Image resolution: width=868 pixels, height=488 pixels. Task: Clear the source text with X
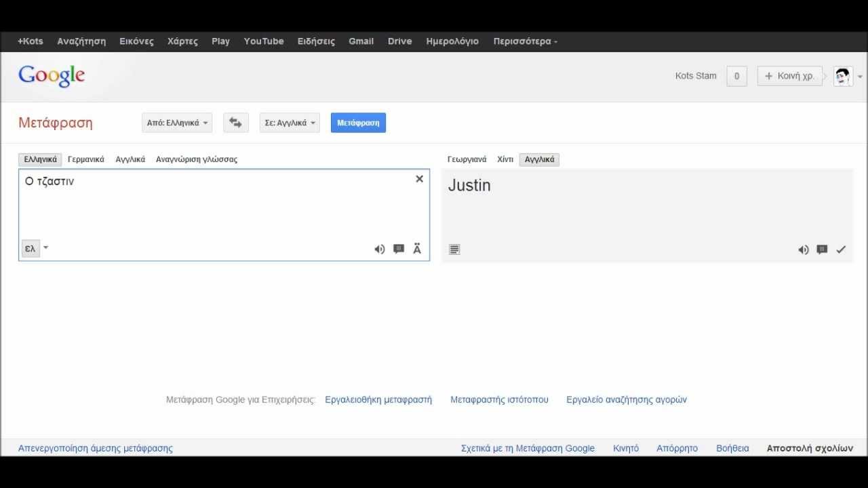tap(419, 179)
